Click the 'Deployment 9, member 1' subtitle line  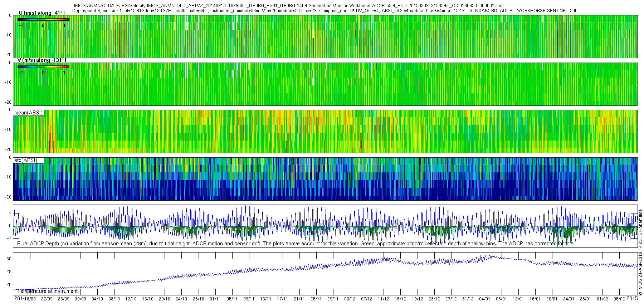coord(325,11)
